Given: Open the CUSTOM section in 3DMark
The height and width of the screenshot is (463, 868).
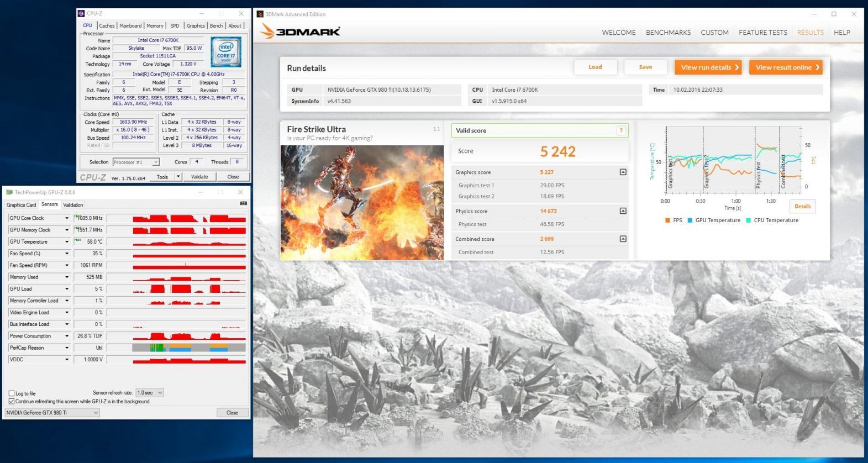Looking at the screenshot, I should [714, 33].
